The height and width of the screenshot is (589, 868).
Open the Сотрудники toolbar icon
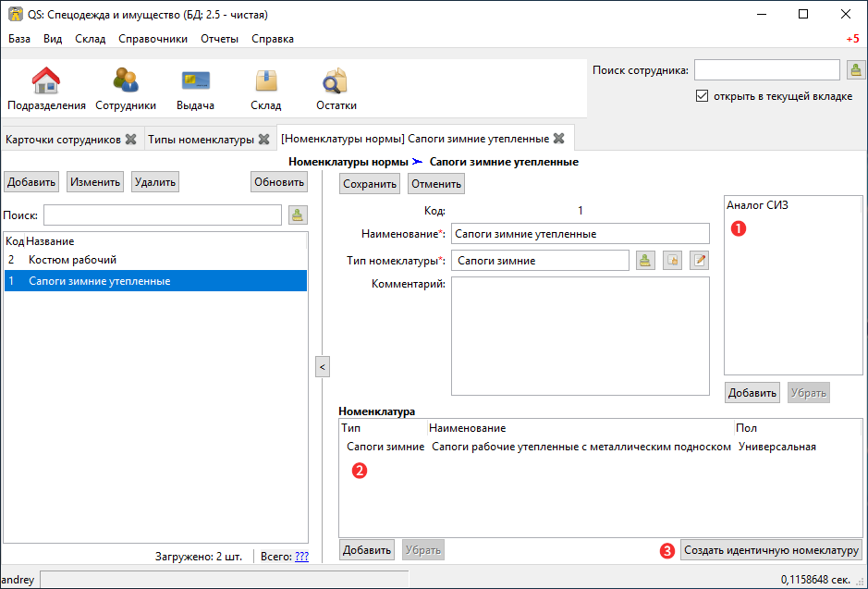click(x=126, y=89)
